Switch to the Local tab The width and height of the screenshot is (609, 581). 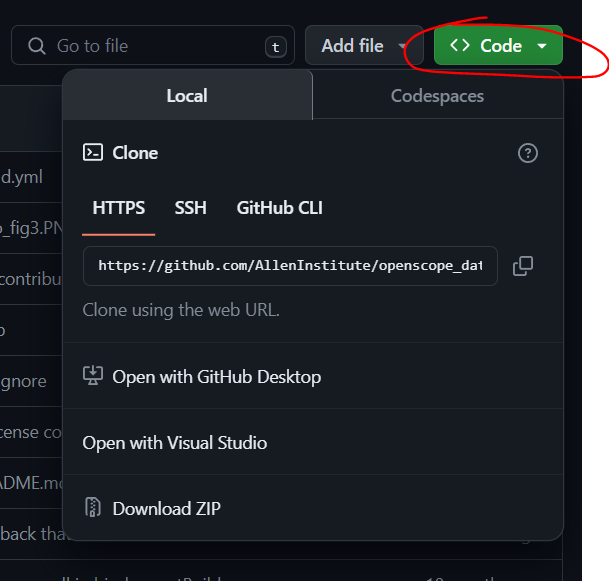click(x=188, y=95)
